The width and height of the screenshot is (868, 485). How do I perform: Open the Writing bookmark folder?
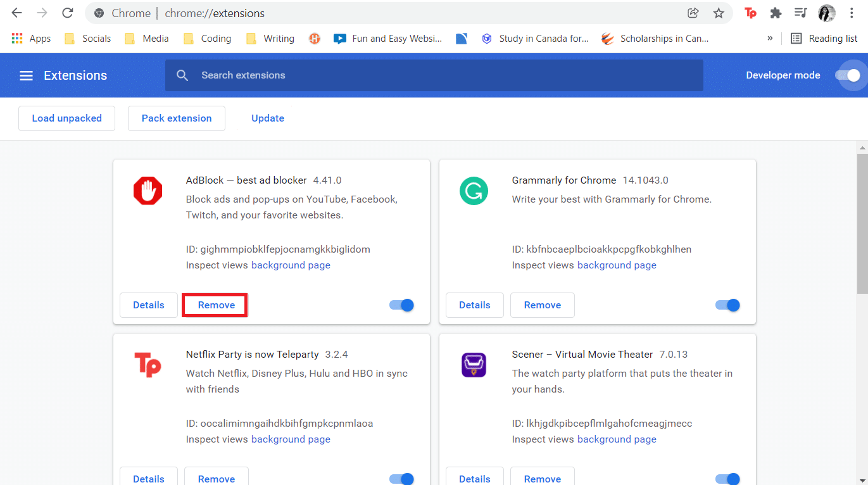point(270,39)
